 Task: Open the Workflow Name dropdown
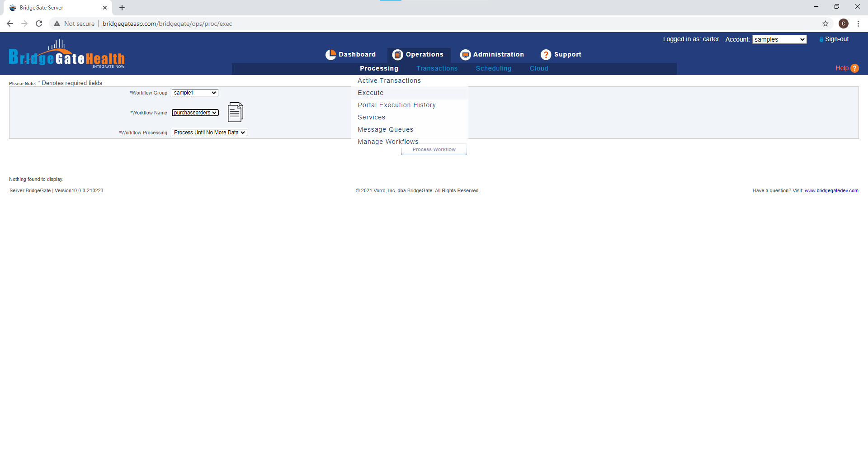click(195, 113)
